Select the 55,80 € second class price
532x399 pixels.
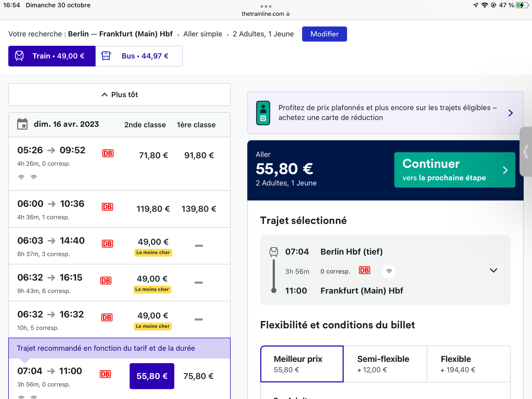tap(152, 376)
